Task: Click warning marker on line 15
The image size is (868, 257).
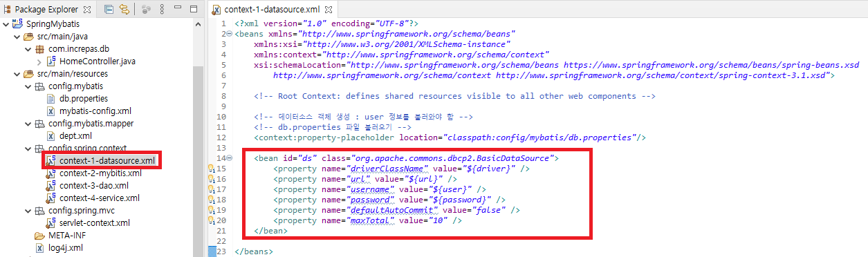Action: tap(212, 169)
